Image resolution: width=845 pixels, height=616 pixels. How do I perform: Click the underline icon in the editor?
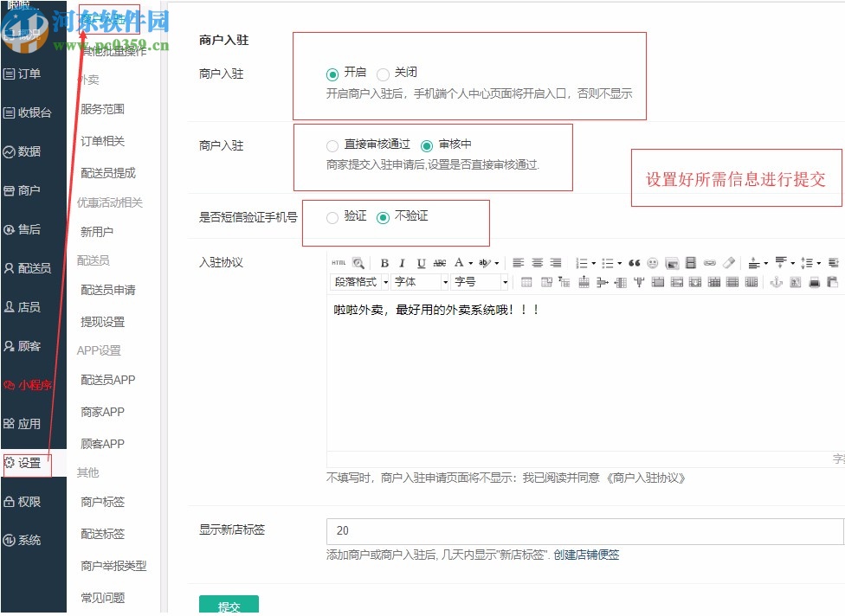coord(419,262)
